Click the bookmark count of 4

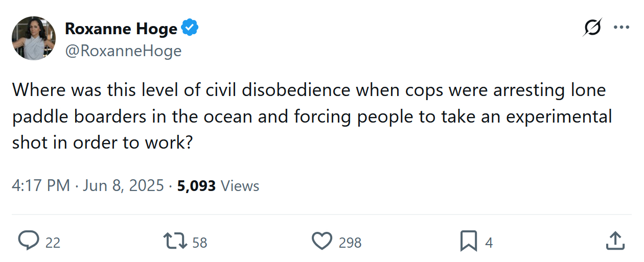click(489, 243)
